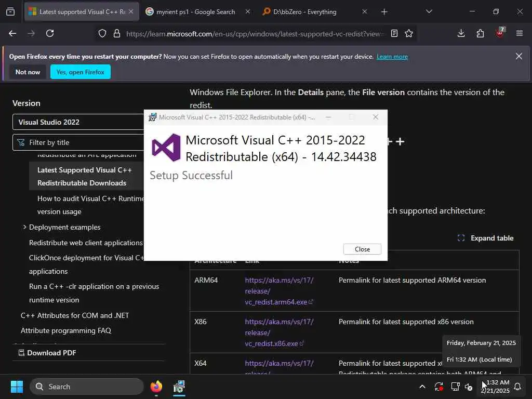Open the Firefox Downloads panel
The width and height of the screenshot is (532, 399).
461,33
